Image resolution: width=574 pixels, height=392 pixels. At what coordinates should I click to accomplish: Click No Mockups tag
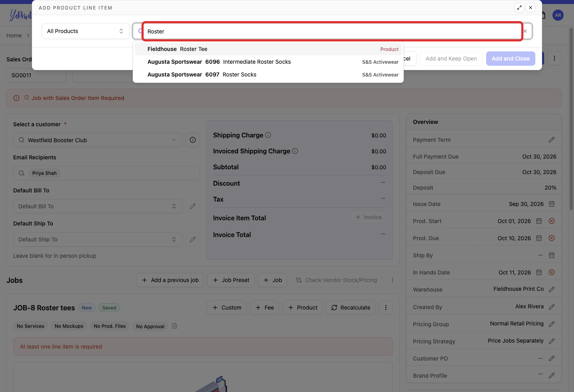coord(69,326)
